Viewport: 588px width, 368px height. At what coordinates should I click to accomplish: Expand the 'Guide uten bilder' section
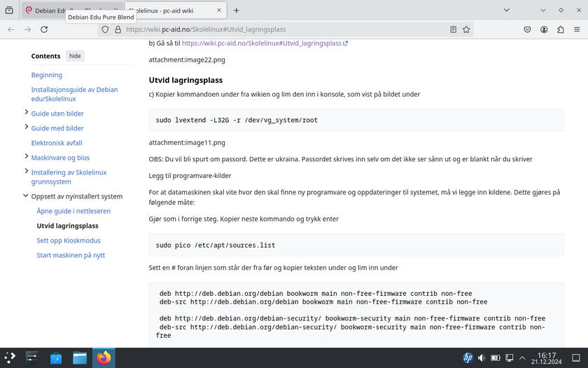pyautogui.click(x=27, y=112)
